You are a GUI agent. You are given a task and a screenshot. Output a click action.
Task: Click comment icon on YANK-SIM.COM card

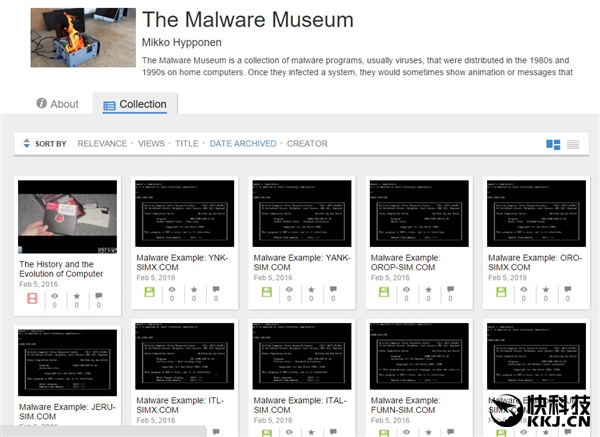coord(333,289)
